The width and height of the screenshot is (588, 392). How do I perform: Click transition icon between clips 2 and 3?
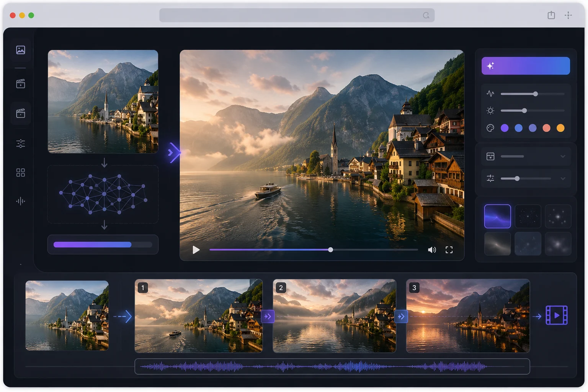(401, 316)
